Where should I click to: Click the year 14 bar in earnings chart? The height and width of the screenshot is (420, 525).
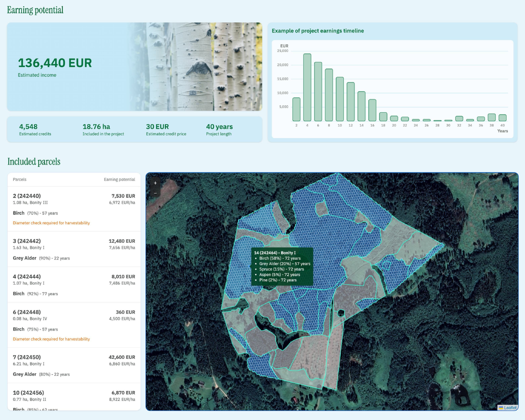(361, 106)
